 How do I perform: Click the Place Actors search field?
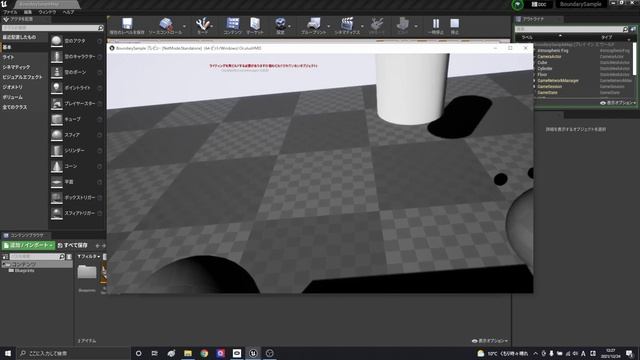[53, 28]
